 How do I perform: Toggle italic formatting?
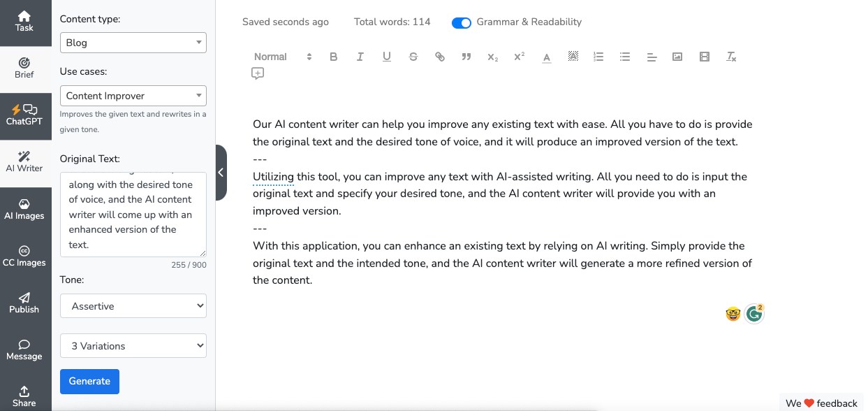(360, 57)
